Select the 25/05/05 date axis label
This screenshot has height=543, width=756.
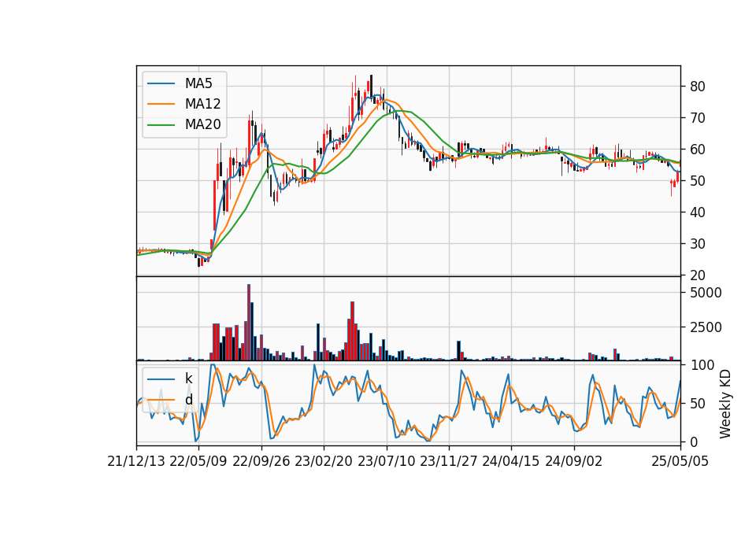[x=680, y=462]
